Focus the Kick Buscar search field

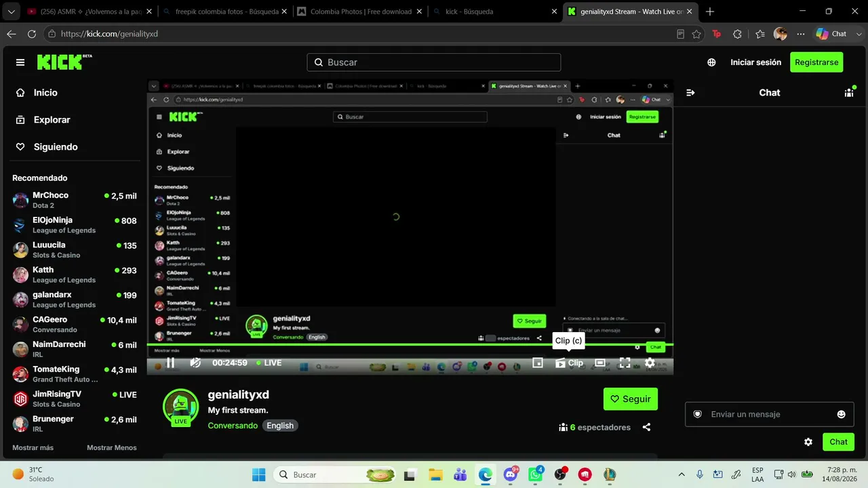tap(434, 62)
